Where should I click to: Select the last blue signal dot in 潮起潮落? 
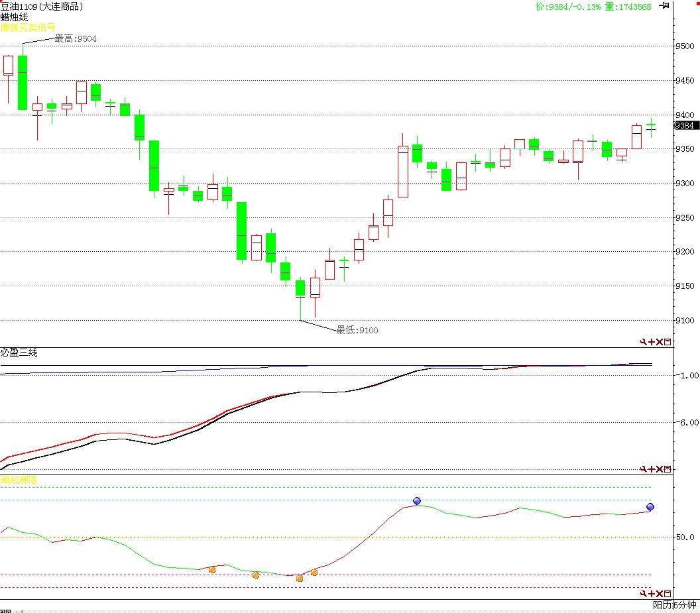point(650,507)
